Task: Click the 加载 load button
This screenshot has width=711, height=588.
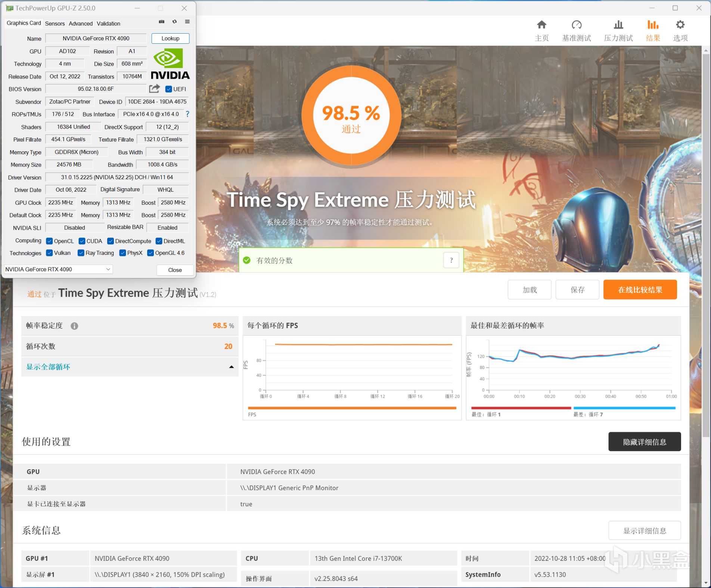Action: (529, 290)
